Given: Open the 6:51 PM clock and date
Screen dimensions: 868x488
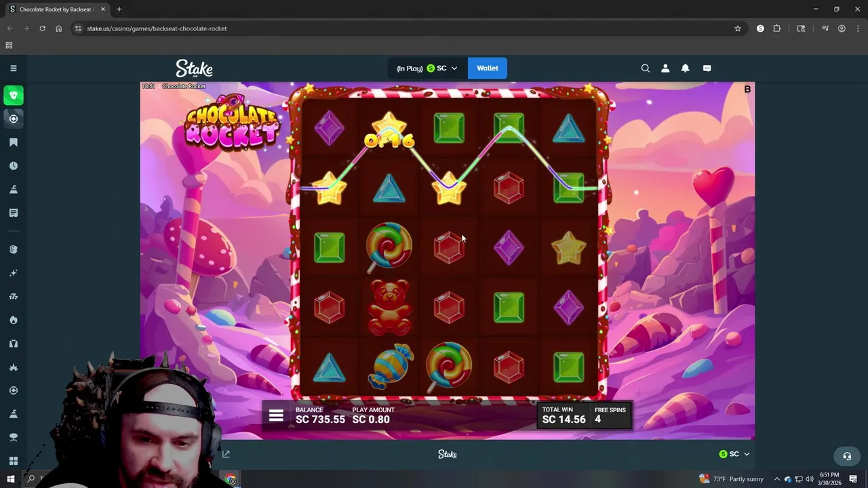Looking at the screenshot, I should click(830, 479).
